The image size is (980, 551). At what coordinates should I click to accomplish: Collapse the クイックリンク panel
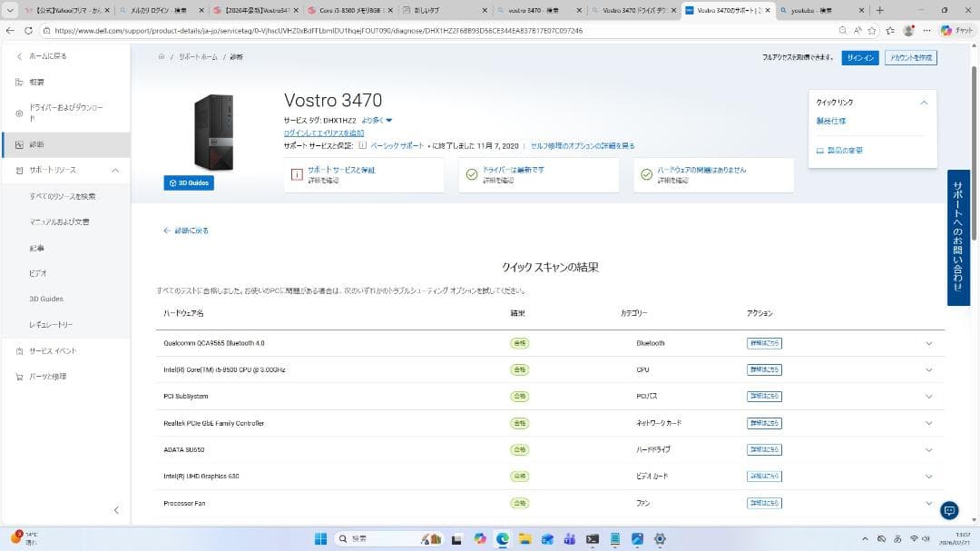[x=924, y=103]
